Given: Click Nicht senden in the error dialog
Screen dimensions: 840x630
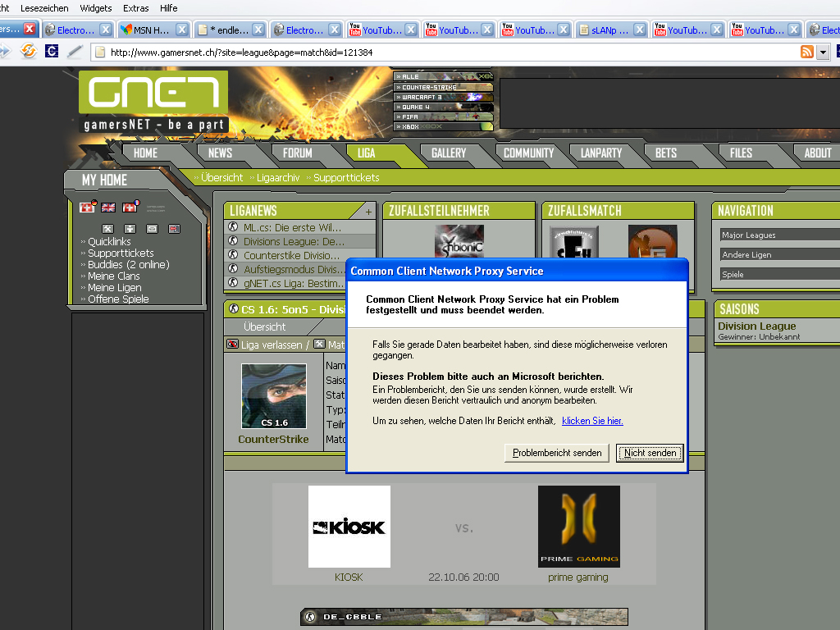Looking at the screenshot, I should [650, 453].
